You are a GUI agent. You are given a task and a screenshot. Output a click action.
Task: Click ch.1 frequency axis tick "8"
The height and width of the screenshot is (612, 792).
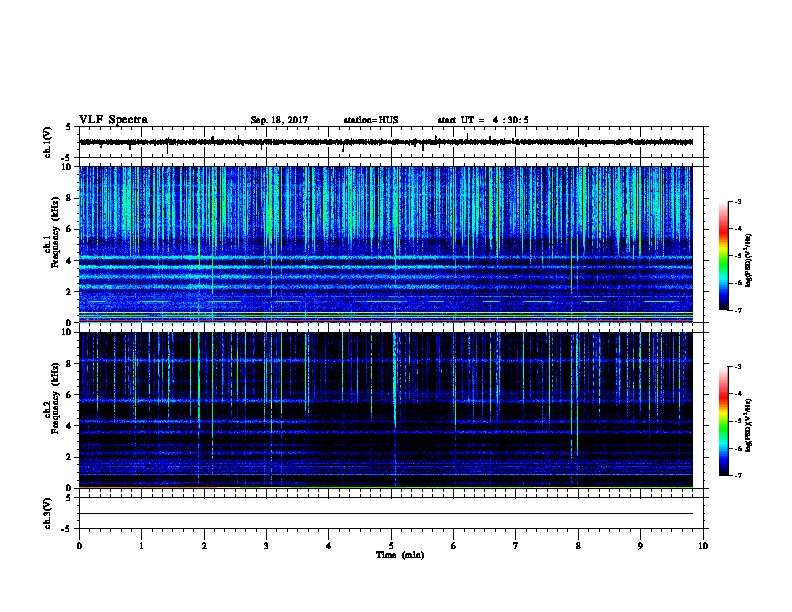(x=69, y=198)
